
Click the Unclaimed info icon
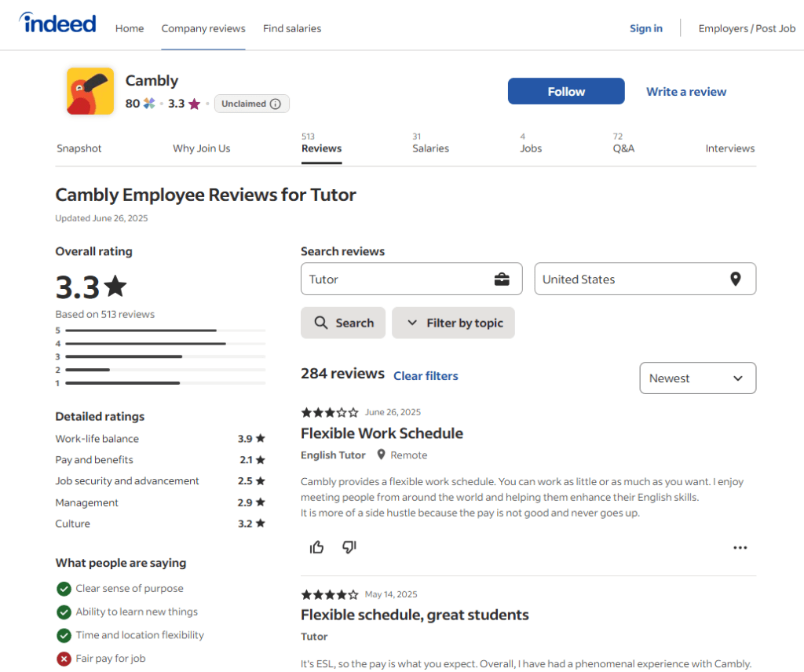click(275, 104)
